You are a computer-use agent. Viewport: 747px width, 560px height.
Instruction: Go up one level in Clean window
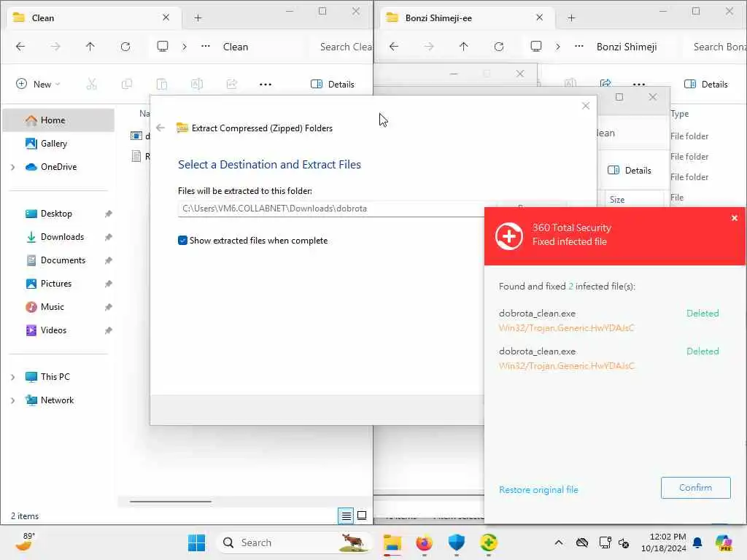click(90, 47)
